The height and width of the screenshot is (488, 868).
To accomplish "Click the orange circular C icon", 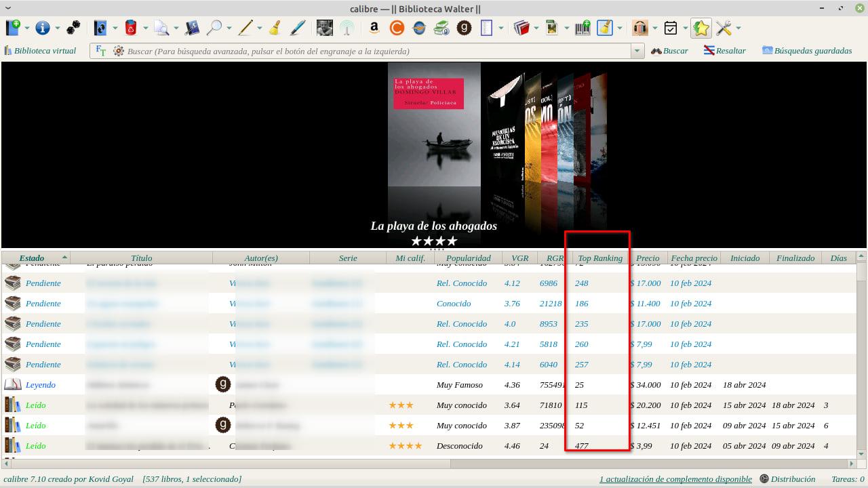I will point(397,28).
